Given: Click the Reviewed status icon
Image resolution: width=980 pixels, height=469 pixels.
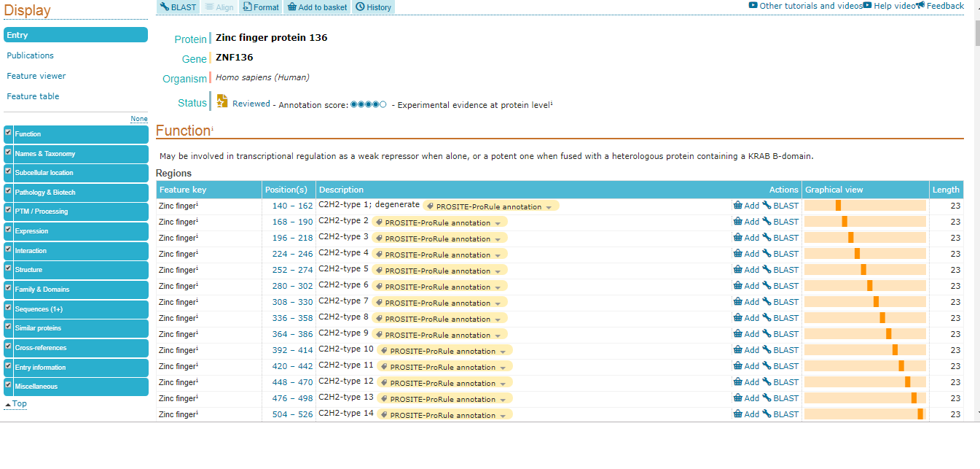Looking at the screenshot, I should coord(223,101).
